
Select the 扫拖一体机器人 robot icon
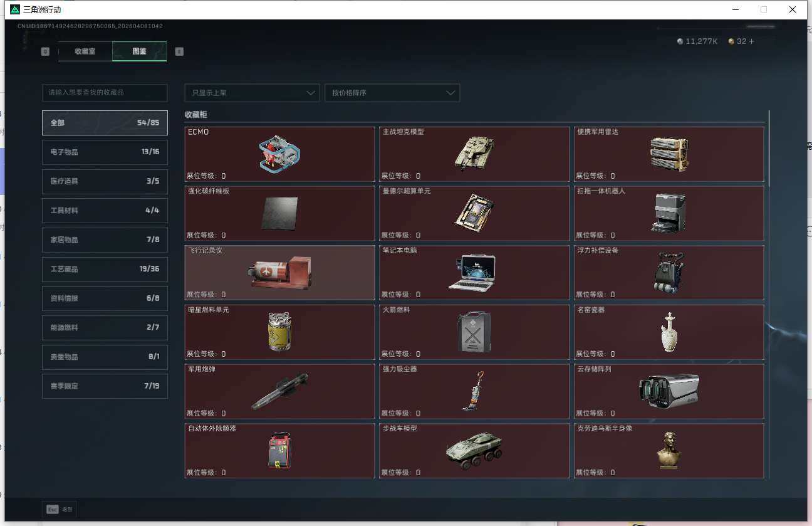(669, 213)
